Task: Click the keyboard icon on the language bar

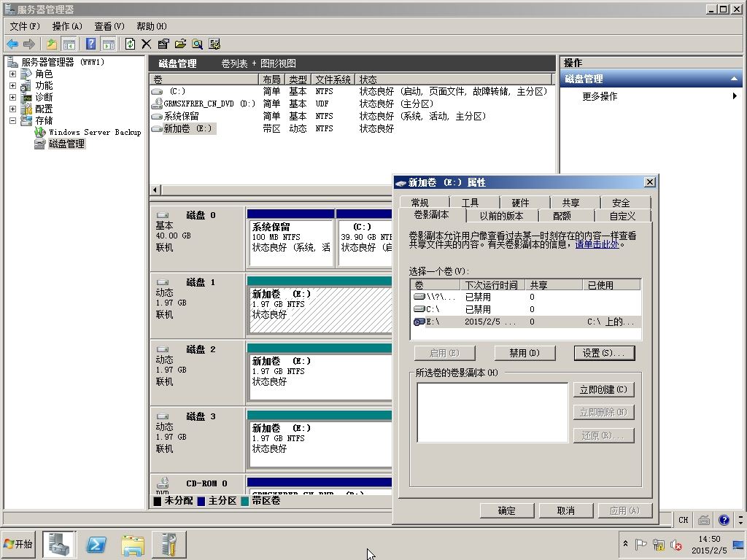Action: (x=704, y=520)
